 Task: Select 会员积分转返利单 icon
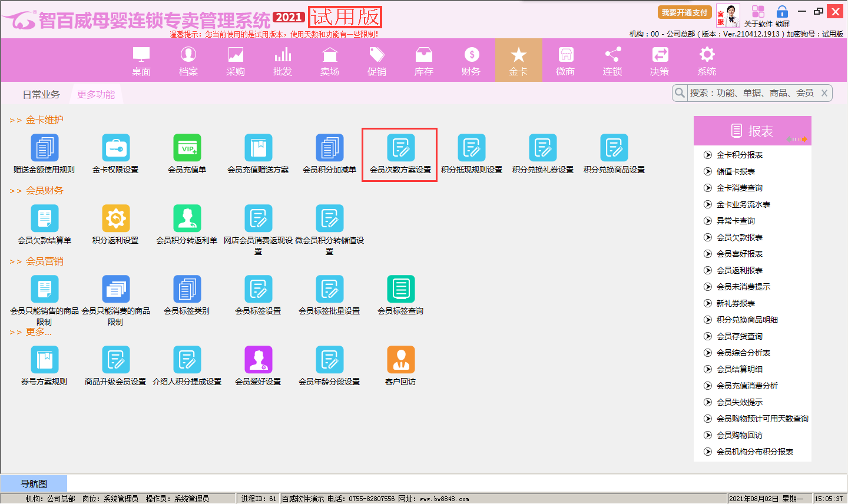point(187,219)
